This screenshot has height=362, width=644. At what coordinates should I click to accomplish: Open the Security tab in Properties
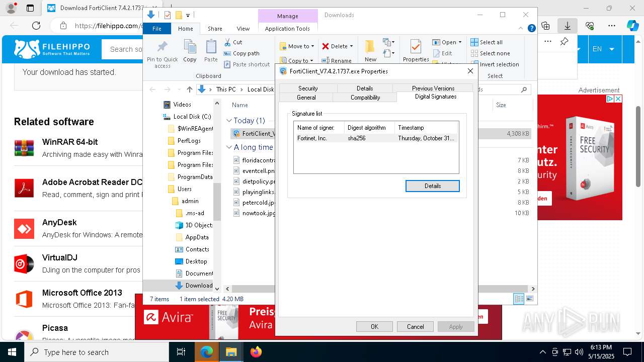[308, 88]
